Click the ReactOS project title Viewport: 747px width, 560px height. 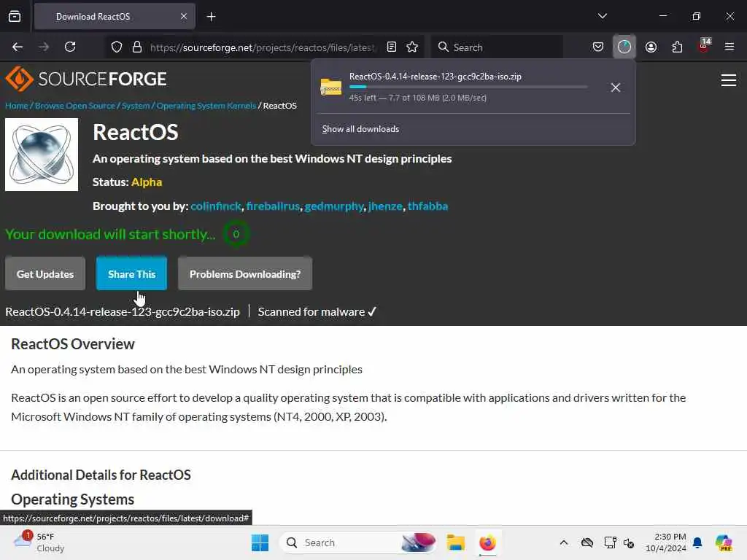point(135,132)
